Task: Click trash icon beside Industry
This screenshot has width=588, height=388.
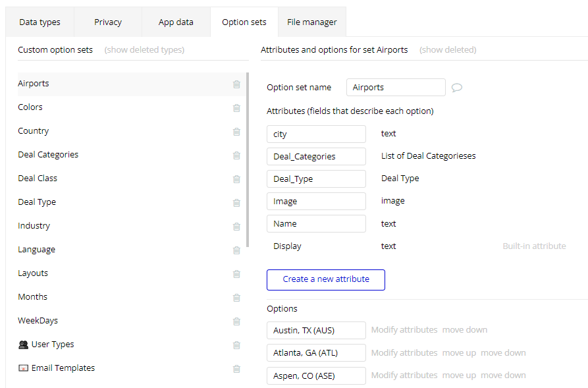Action: pos(236,227)
